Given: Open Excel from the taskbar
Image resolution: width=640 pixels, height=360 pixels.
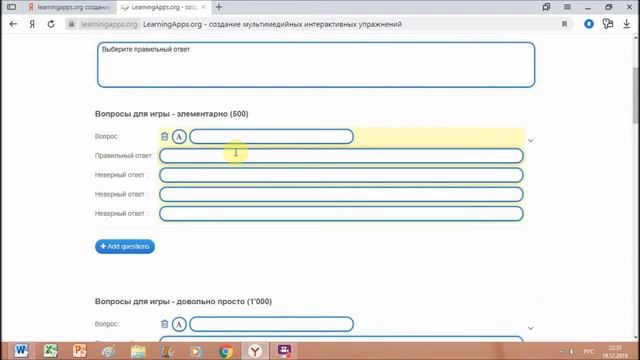Looking at the screenshot, I should click(50, 351).
